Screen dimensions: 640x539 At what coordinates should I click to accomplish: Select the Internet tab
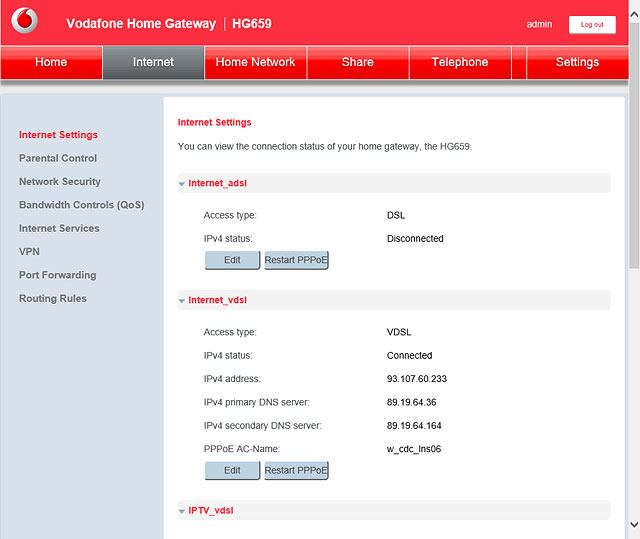[153, 62]
